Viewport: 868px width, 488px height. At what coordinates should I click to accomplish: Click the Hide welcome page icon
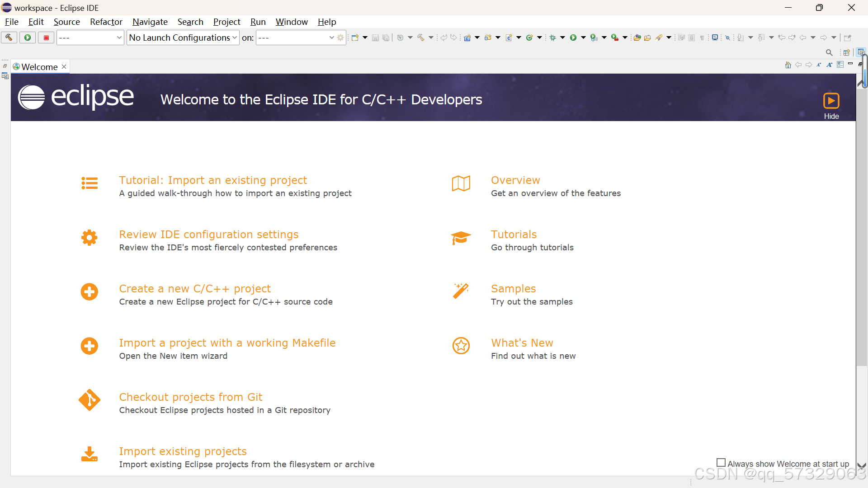[831, 101]
